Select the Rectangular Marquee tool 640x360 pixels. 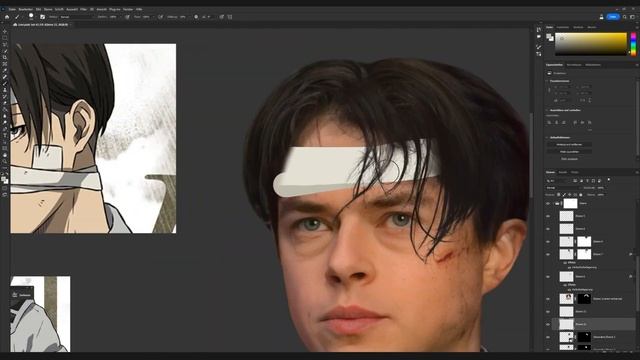[x=4, y=38]
